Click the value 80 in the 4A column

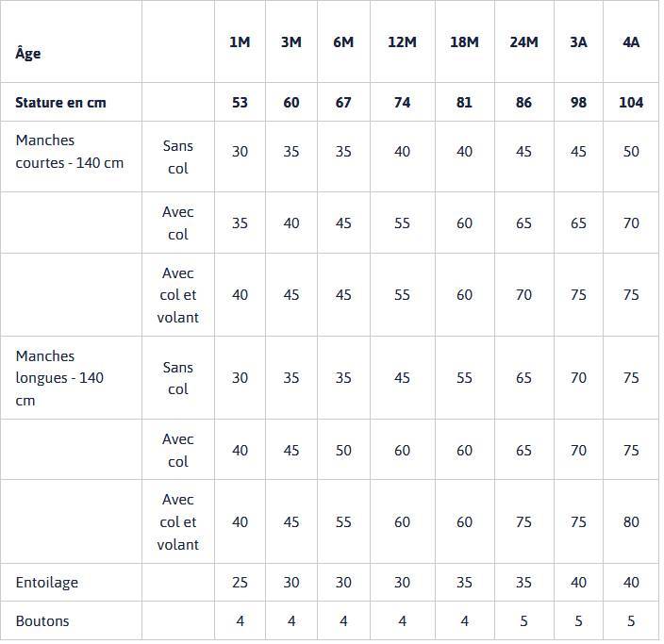[x=631, y=521]
